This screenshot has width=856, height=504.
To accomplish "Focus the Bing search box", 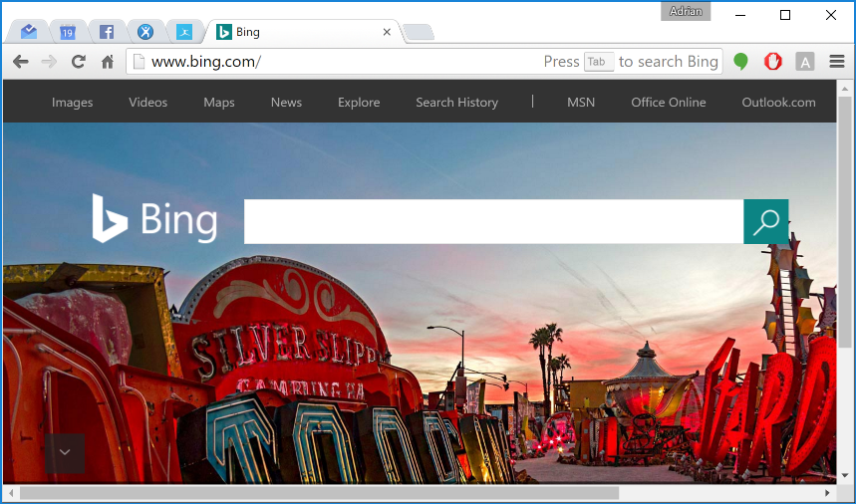I will (x=493, y=221).
